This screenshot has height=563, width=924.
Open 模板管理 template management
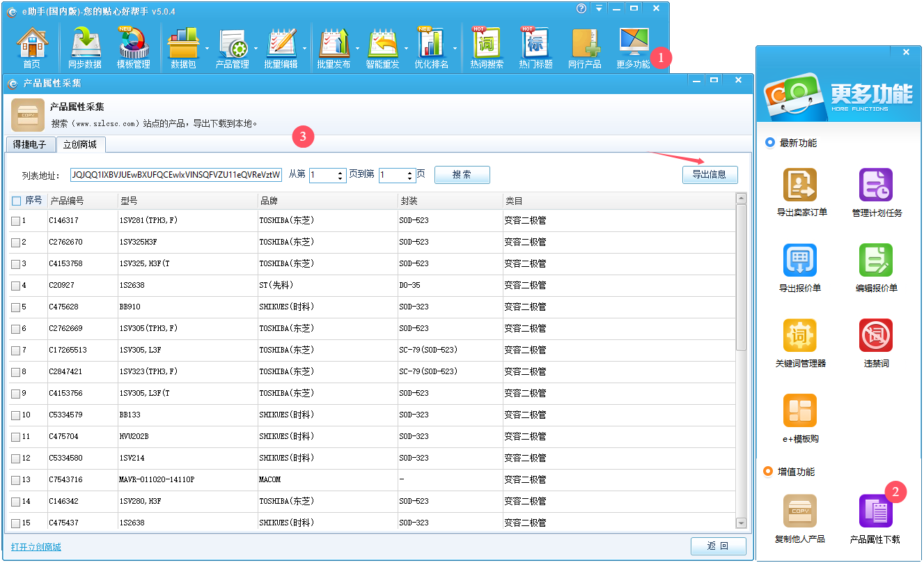pos(133,47)
